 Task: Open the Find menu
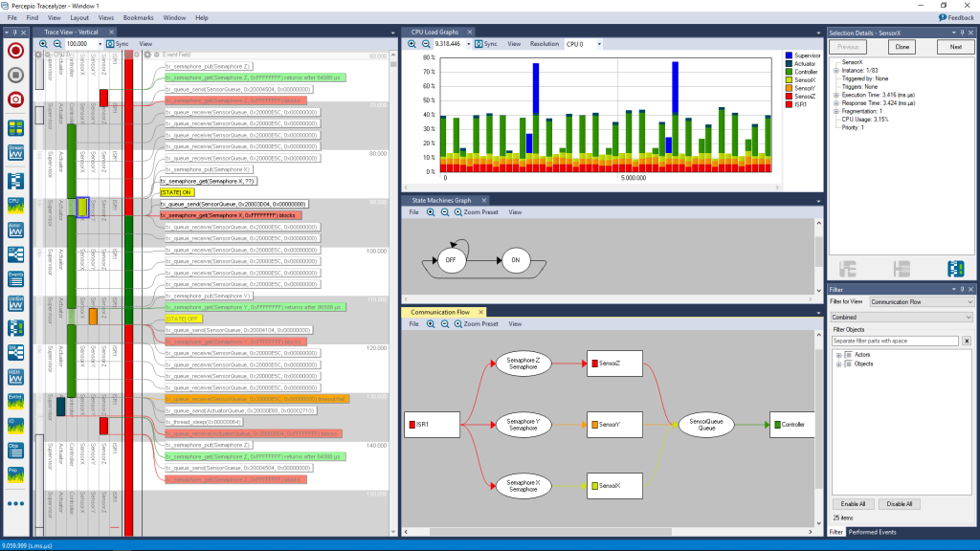[32, 17]
